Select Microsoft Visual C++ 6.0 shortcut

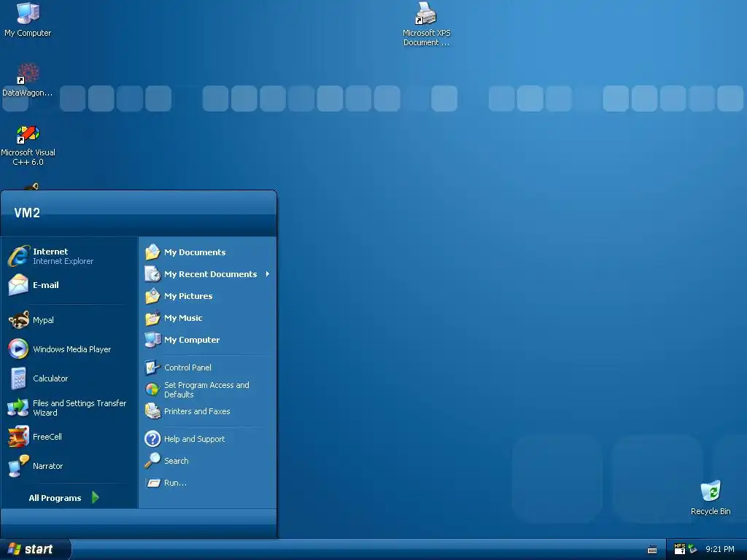[28, 145]
